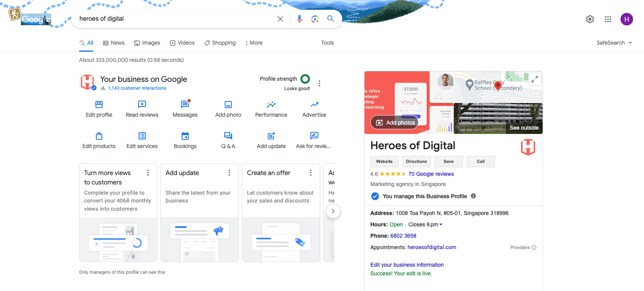Switch to the Videos tab

[x=182, y=43]
